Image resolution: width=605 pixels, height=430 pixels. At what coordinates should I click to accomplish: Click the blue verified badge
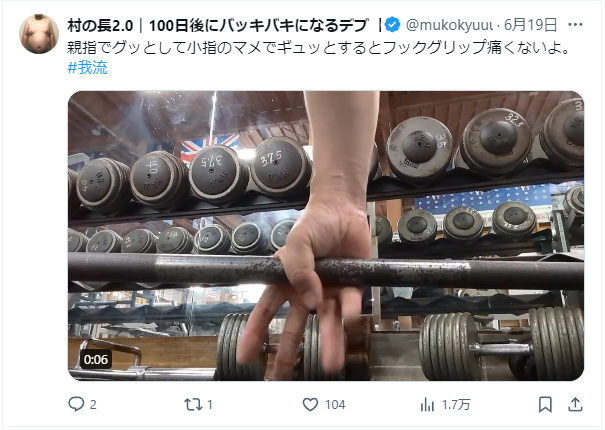(x=392, y=25)
